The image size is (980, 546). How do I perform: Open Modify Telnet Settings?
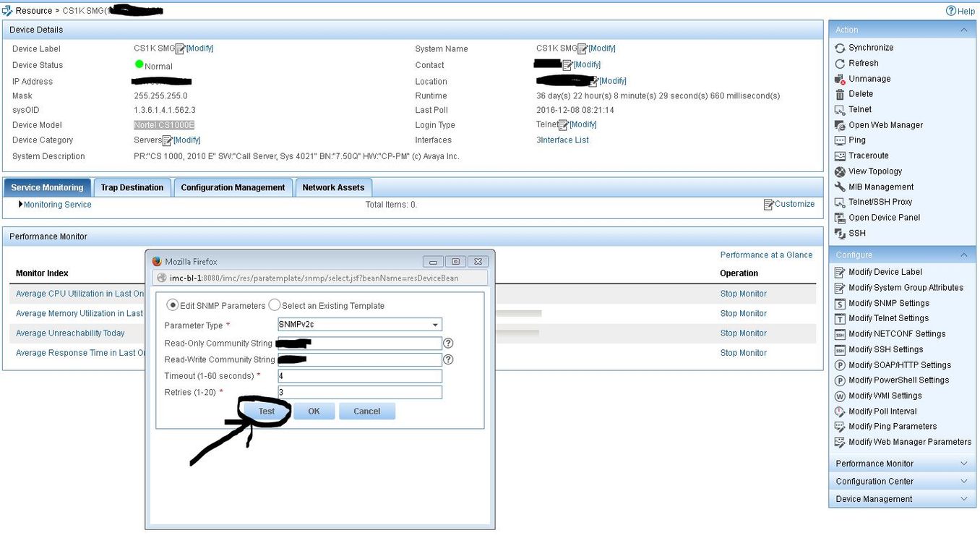pyautogui.click(x=888, y=318)
